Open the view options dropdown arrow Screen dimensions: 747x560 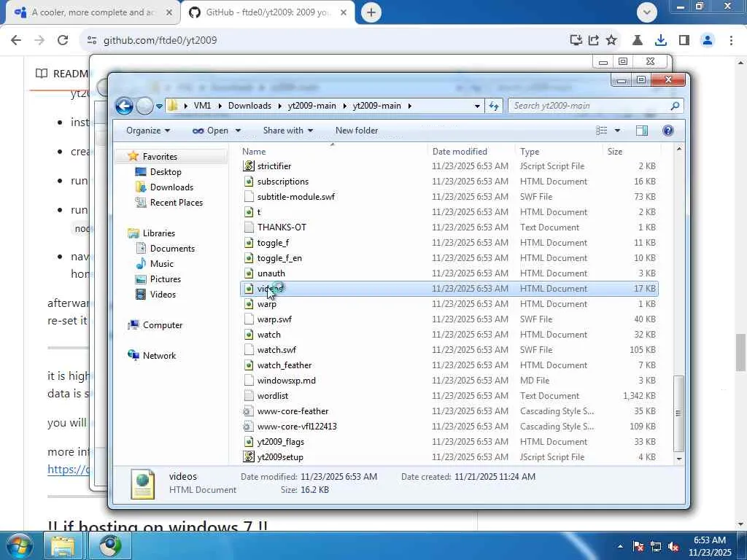coord(617,131)
